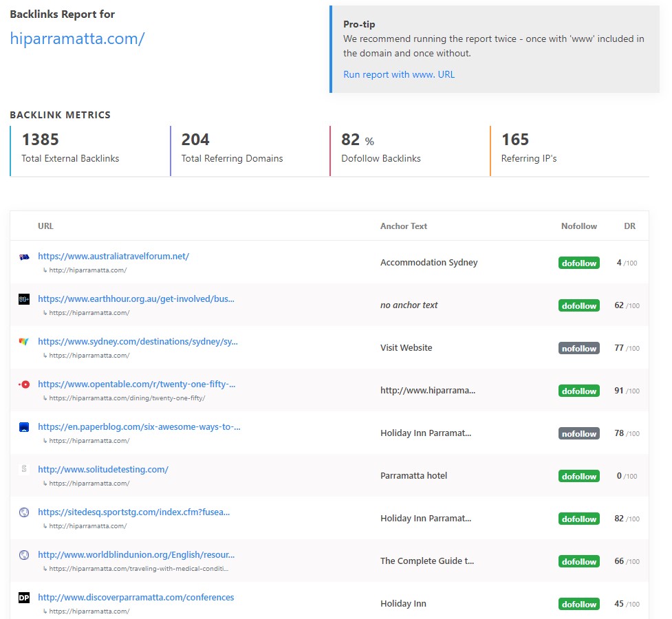Click the earthhour.org.au favicon icon
Viewport: 672px width, 619px height.
tap(24, 299)
